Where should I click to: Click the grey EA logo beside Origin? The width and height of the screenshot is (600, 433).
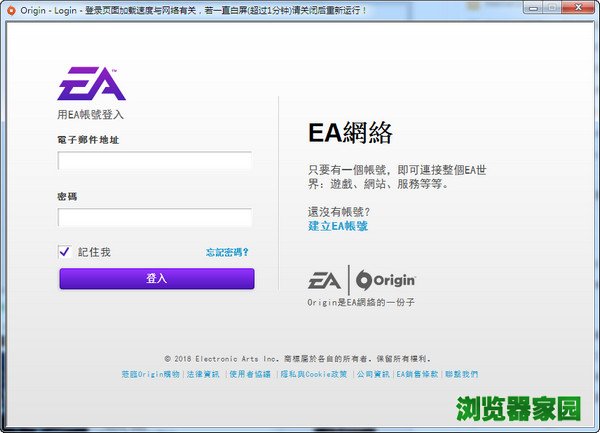[325, 280]
